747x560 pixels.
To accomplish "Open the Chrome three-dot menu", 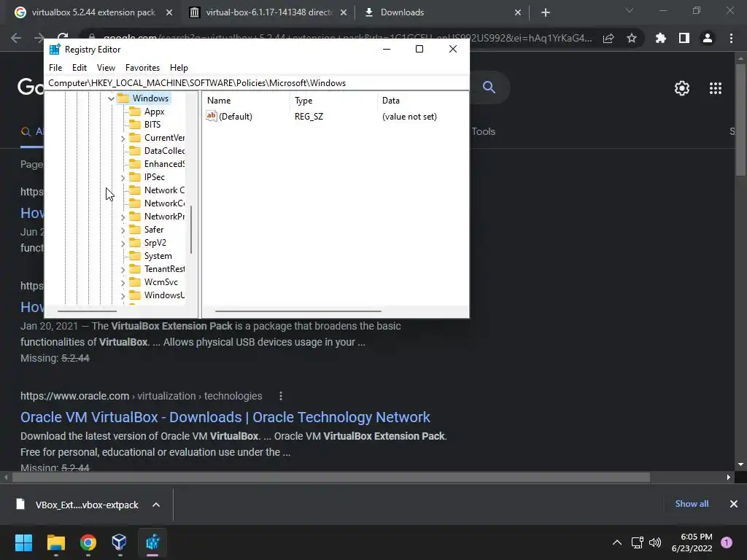I will click(x=731, y=38).
